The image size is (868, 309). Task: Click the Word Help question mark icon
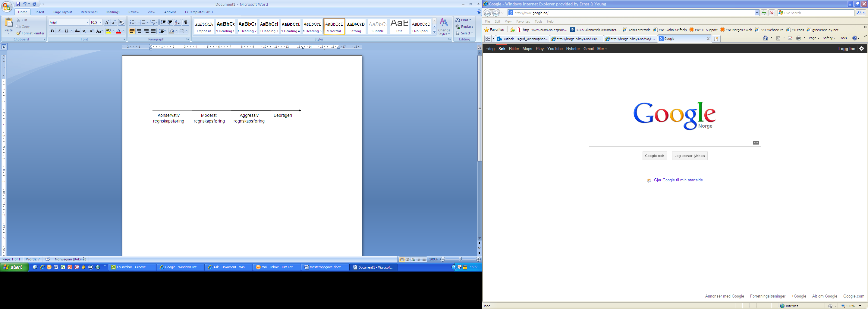(x=479, y=12)
